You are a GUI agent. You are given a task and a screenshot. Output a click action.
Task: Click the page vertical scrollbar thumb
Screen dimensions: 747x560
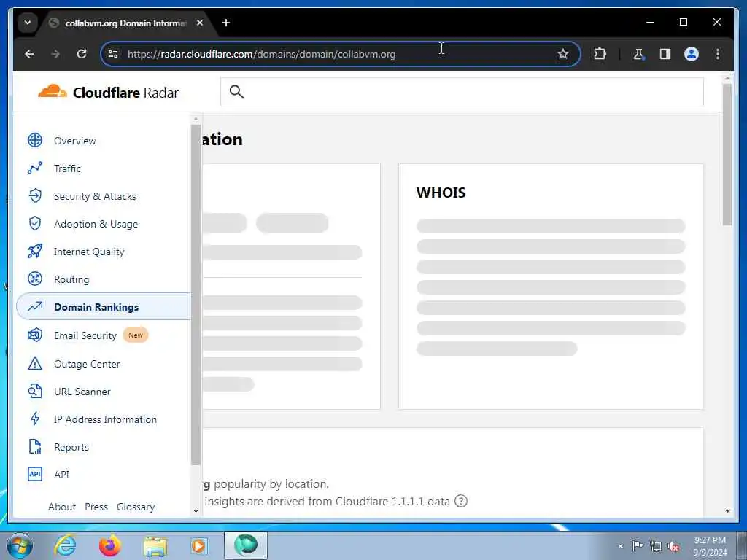coord(727,155)
